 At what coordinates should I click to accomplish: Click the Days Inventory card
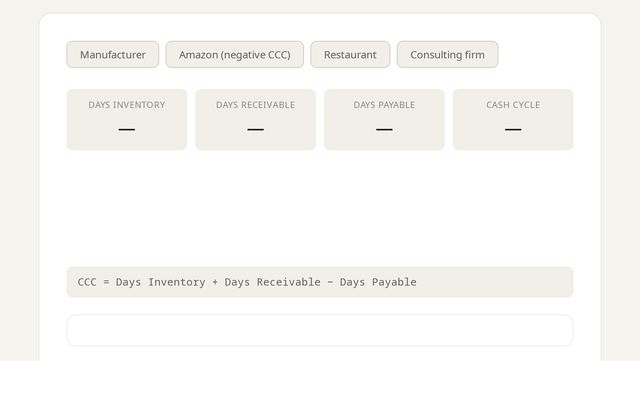click(127, 119)
